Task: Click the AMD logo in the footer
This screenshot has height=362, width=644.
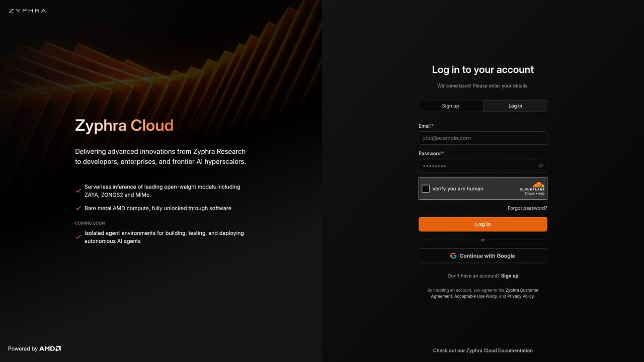Action: click(50, 348)
